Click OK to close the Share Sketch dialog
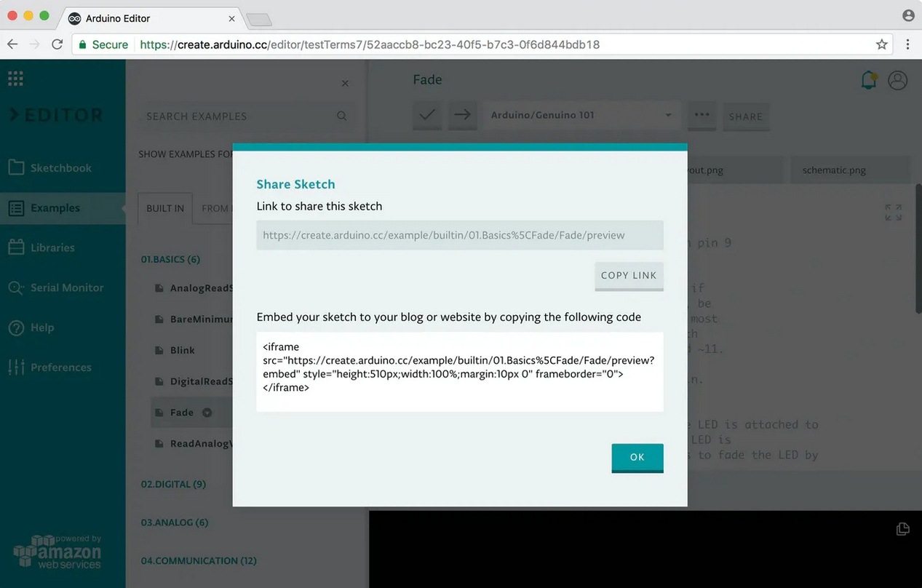The width and height of the screenshot is (922, 588). click(x=637, y=457)
